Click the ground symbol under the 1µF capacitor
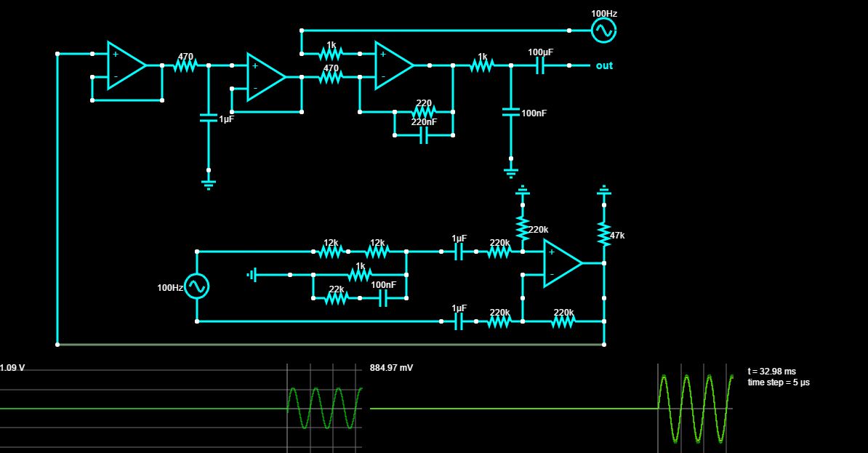868x453 pixels. click(x=209, y=185)
